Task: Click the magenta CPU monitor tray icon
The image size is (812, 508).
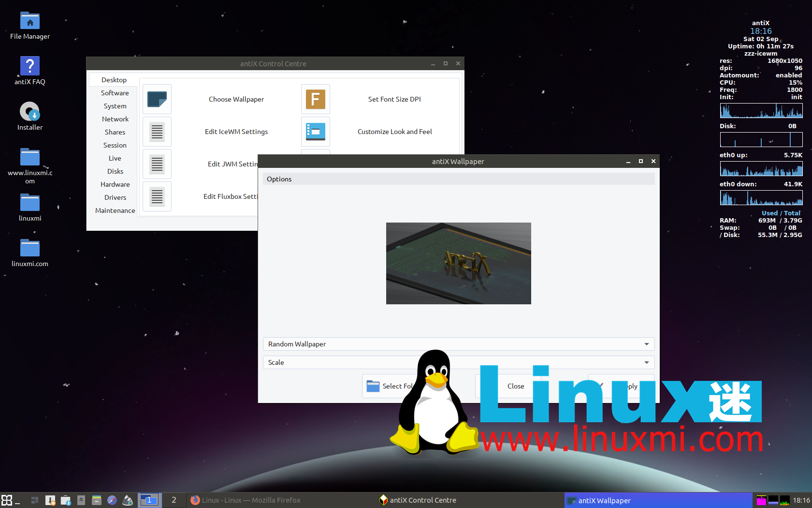Action: tap(761, 500)
